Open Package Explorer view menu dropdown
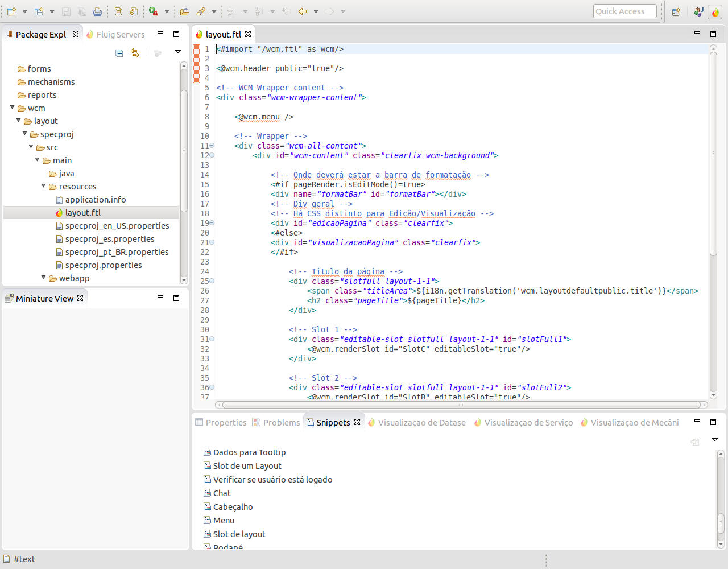728x569 pixels. pos(177,52)
